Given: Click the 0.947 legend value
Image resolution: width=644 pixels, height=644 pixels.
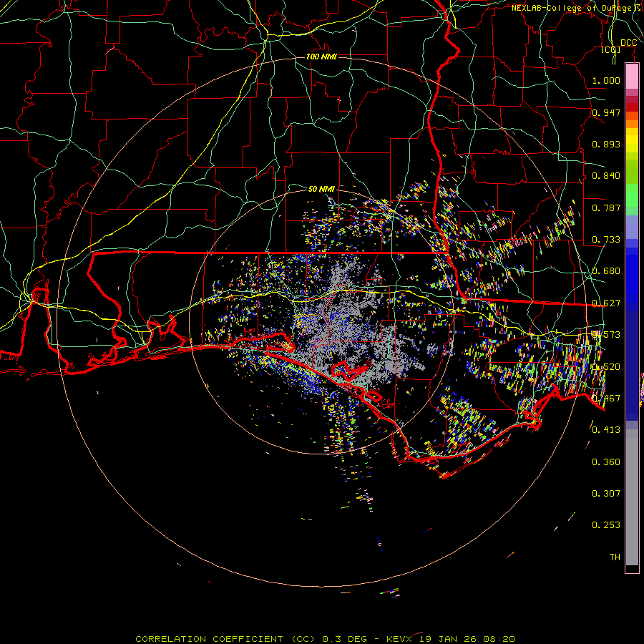Looking at the screenshot, I should (606, 112).
